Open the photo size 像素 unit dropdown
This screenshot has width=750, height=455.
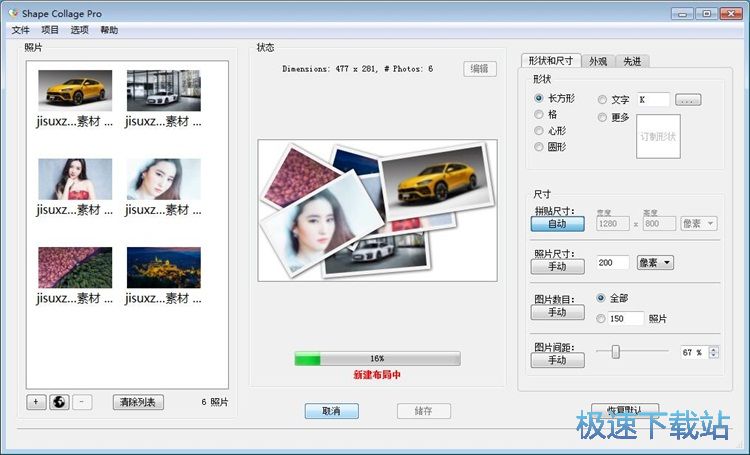point(655,263)
